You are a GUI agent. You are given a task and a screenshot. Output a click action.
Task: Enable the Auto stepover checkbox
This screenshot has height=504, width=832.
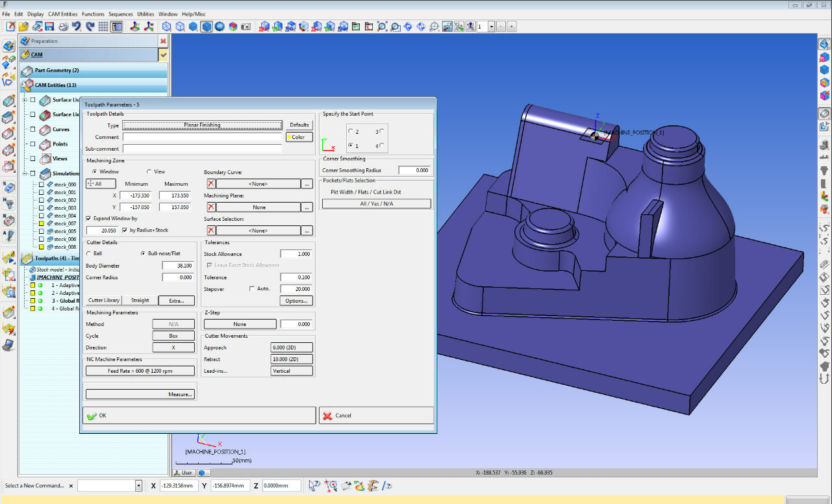[x=253, y=288]
